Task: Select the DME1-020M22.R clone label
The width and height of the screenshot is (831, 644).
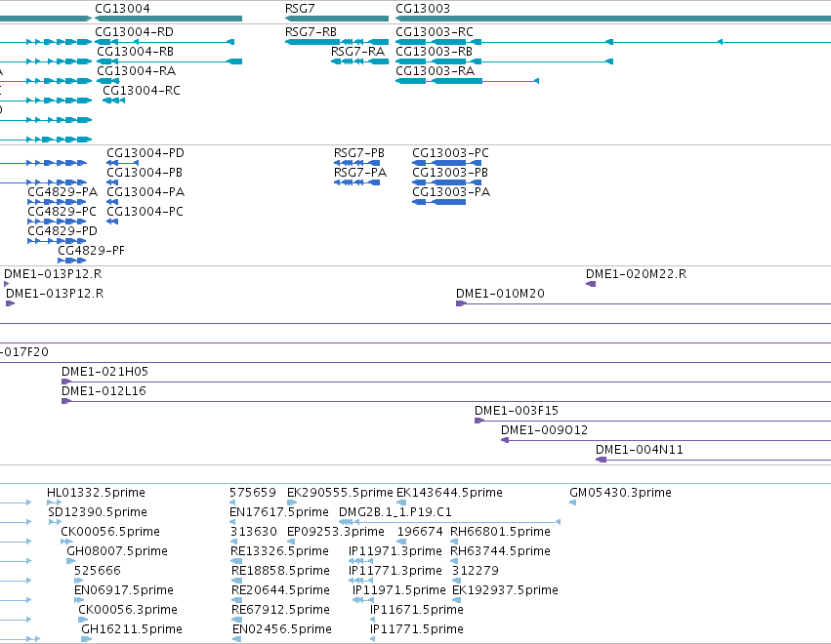Action: (x=636, y=274)
